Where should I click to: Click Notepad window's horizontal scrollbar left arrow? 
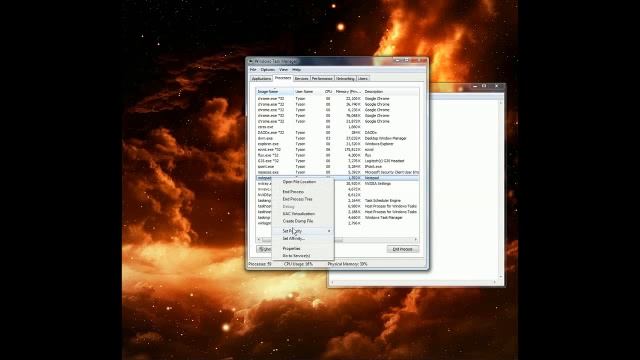click(332, 282)
